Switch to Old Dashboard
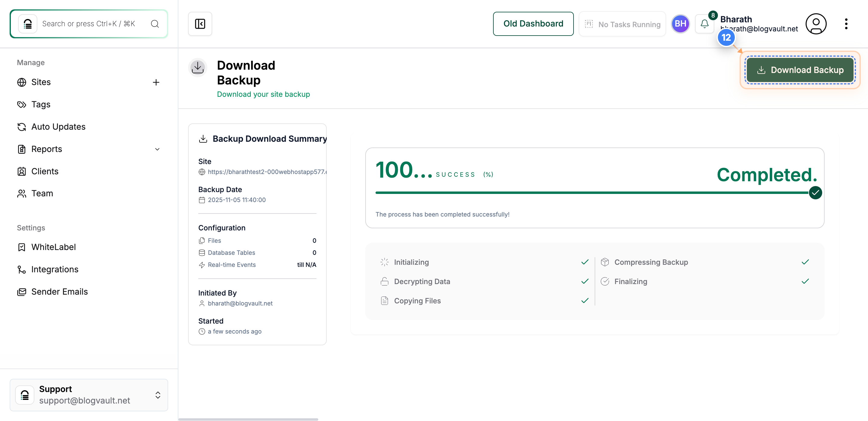868x421 pixels. pyautogui.click(x=533, y=24)
